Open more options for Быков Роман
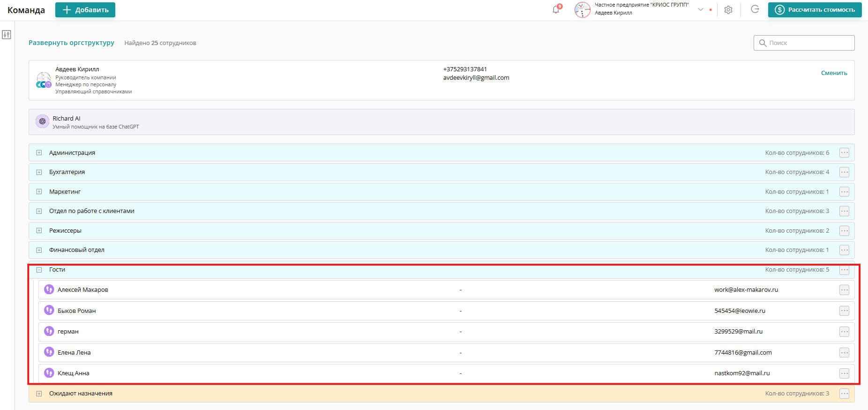The image size is (868, 410). (845, 311)
